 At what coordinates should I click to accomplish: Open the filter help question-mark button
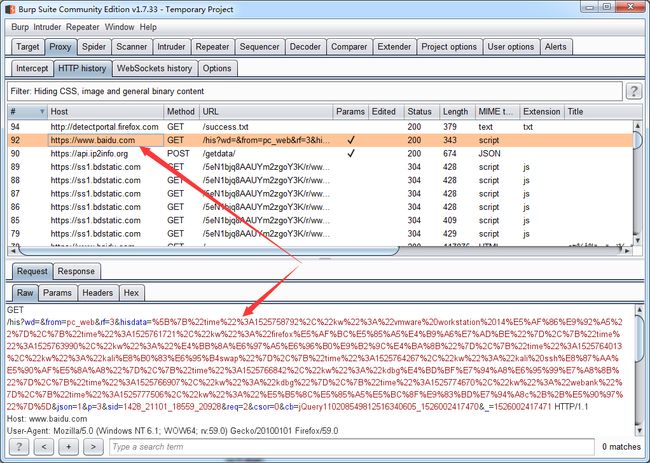coord(633,91)
